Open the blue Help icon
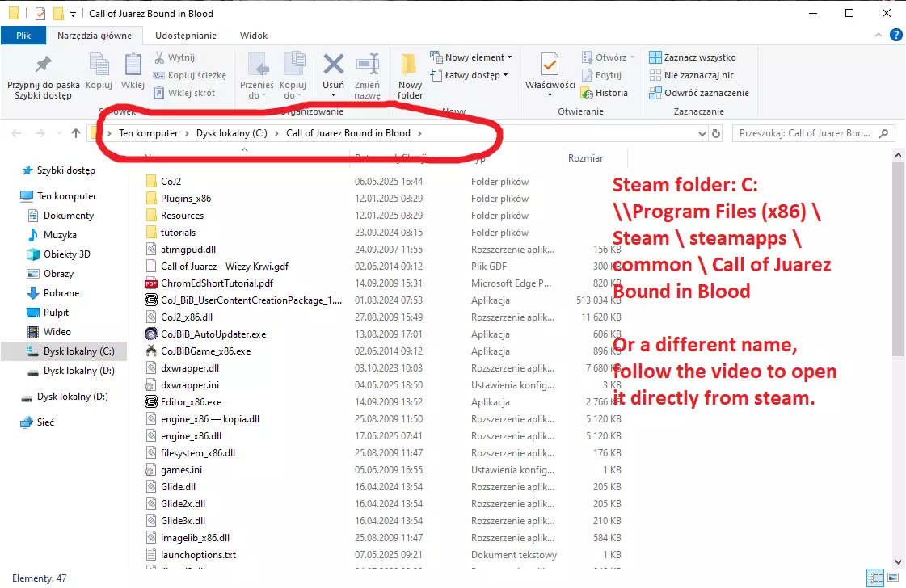The height and width of the screenshot is (588, 906). pyautogui.click(x=895, y=36)
